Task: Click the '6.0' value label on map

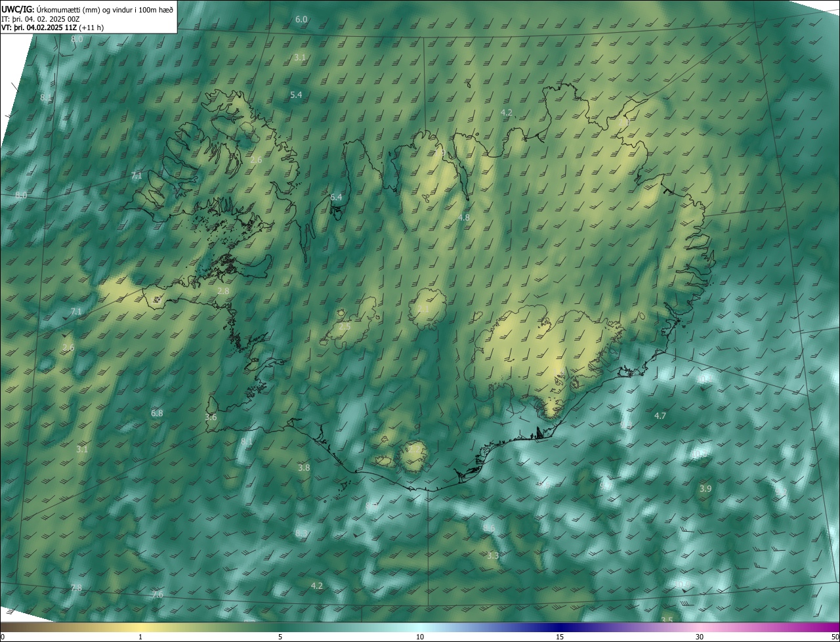Action: pyautogui.click(x=301, y=20)
